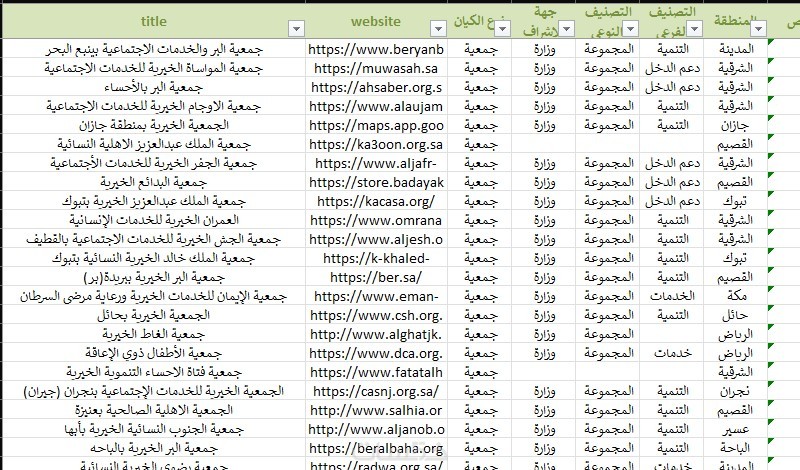Open the filter dropdown for the website column
The width and height of the screenshot is (800, 470).
(438, 29)
